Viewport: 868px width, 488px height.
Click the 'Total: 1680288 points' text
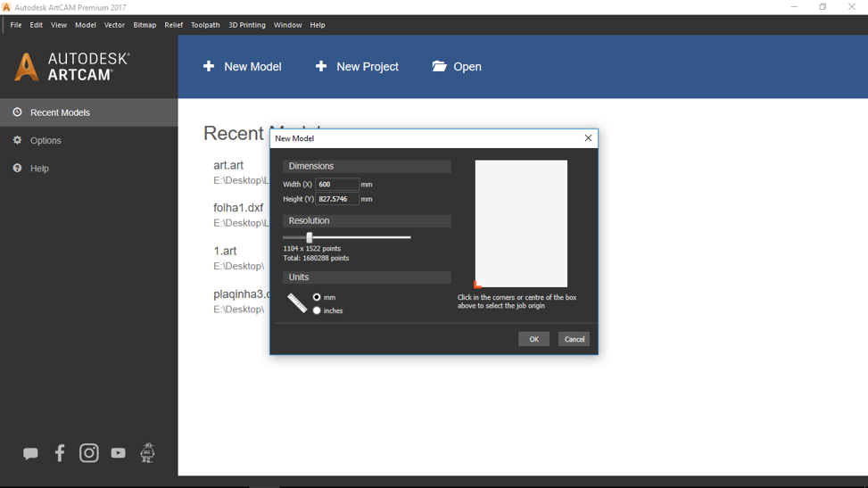pyautogui.click(x=316, y=258)
